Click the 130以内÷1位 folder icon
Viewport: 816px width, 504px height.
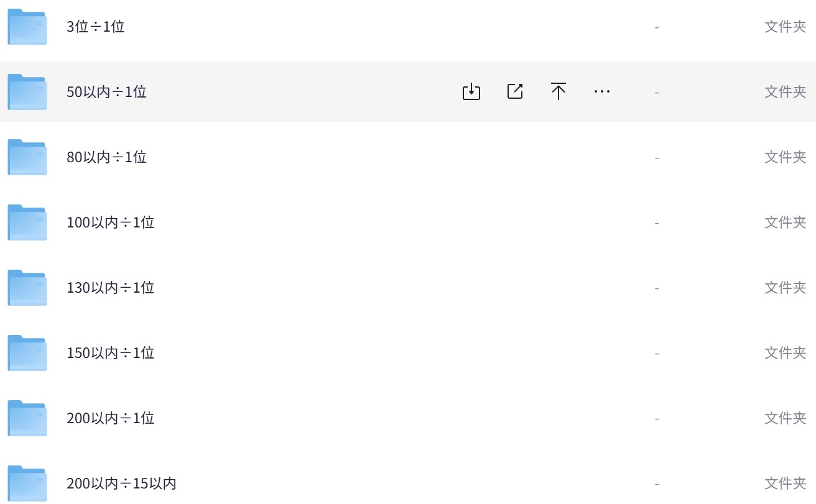(27, 288)
